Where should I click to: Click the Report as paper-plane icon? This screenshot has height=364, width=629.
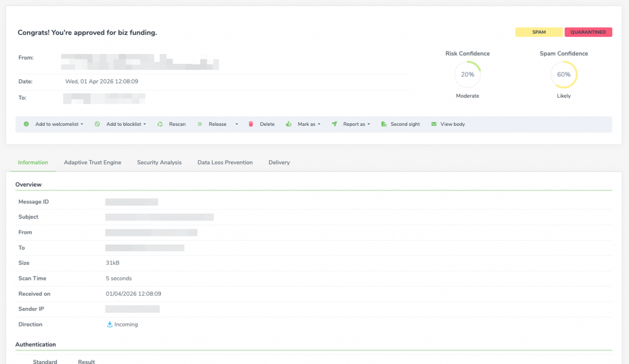tap(334, 124)
